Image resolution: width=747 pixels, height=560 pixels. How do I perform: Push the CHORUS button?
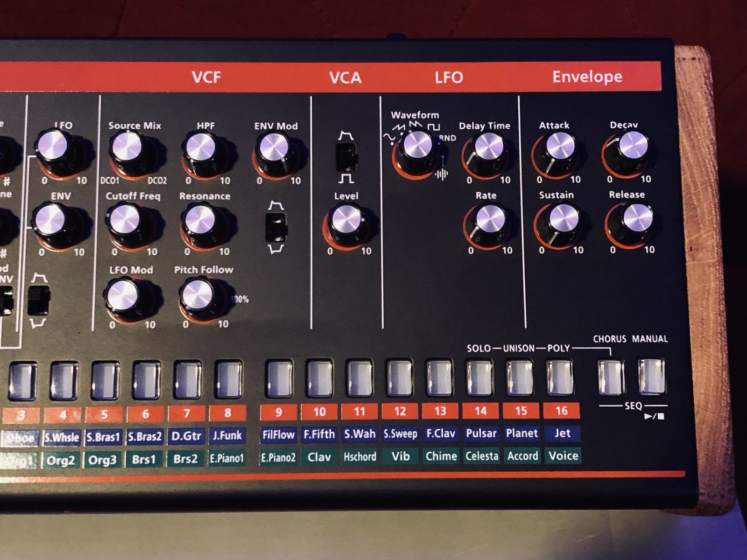click(611, 376)
